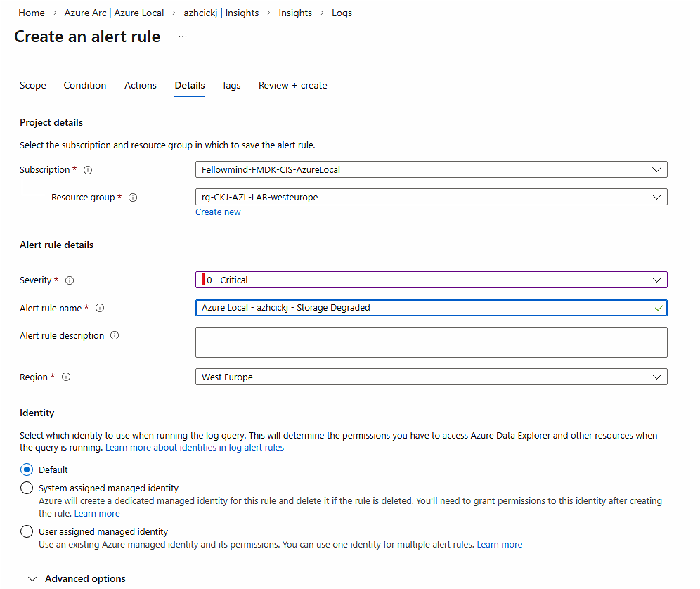This screenshot has width=700, height=589.
Task: Open Learn more about identities in log alert rules
Action: coord(195,447)
